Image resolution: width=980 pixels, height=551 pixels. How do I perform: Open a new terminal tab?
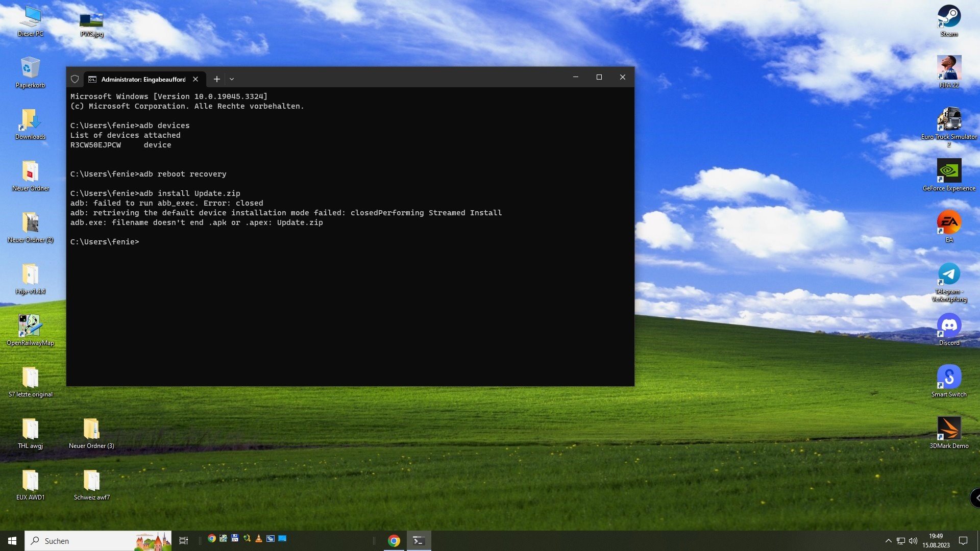click(x=216, y=79)
